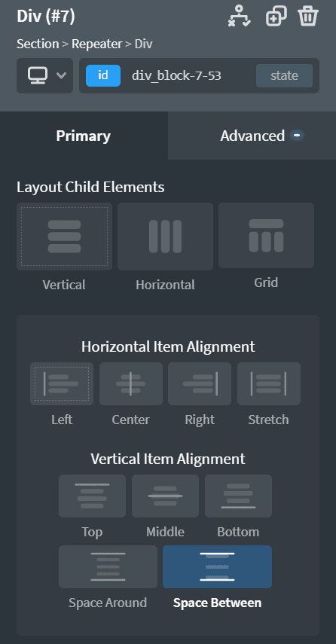Set horizontal alignment to Center
This screenshot has width=336, height=644.
[x=130, y=383]
